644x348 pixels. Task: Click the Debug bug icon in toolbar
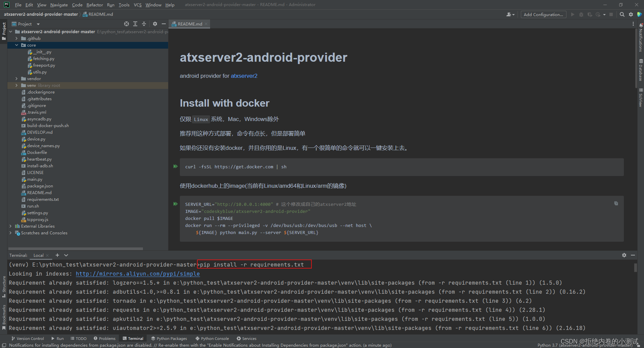click(581, 14)
